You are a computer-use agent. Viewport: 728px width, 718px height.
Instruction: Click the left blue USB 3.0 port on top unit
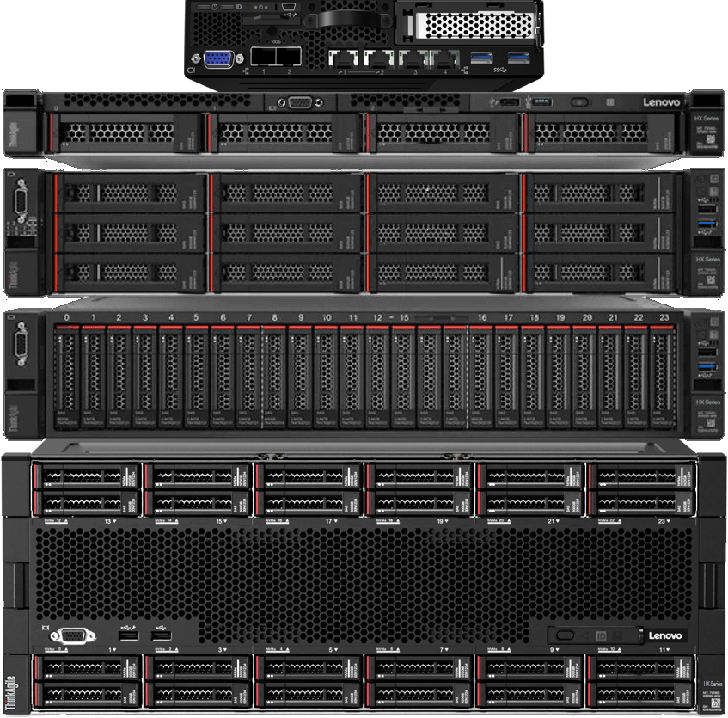click(482, 58)
